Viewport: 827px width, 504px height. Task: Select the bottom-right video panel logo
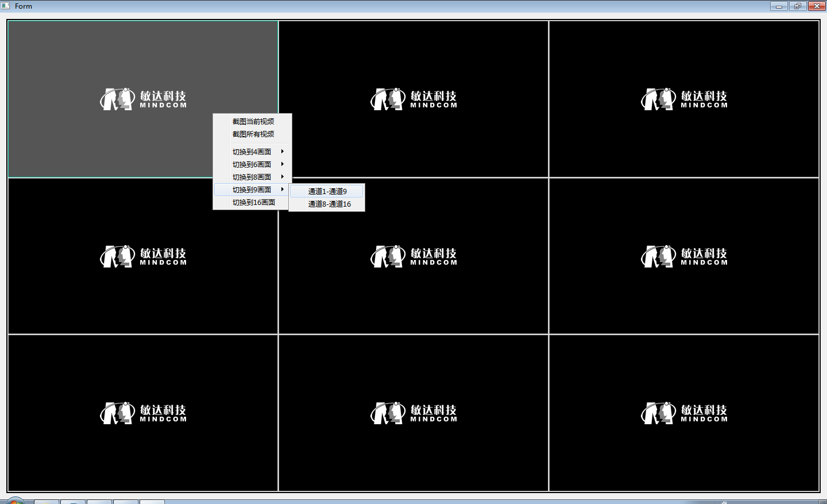pos(683,413)
